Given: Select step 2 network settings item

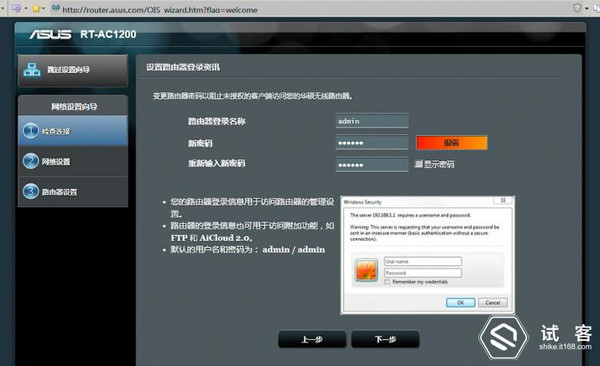Looking at the screenshot, I should (x=73, y=161).
